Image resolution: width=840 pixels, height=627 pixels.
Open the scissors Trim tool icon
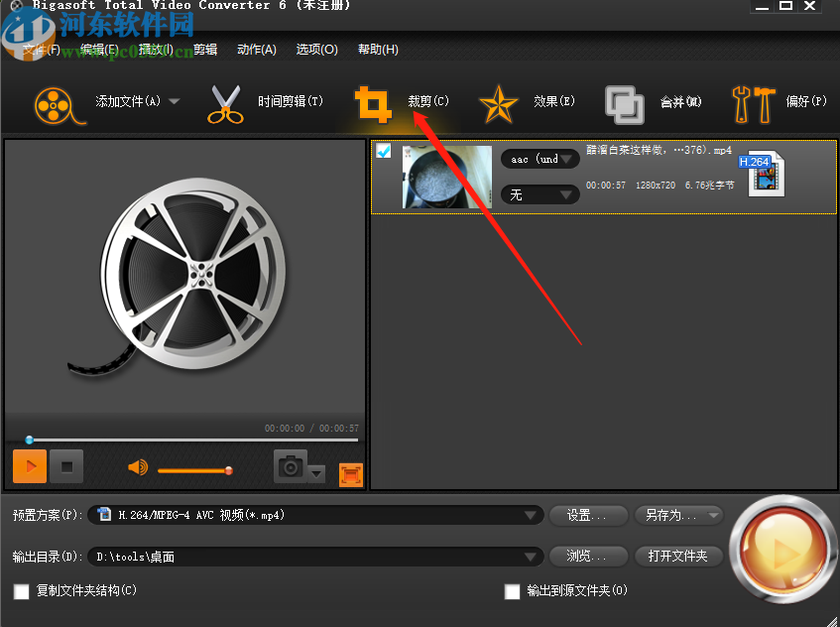point(225,104)
